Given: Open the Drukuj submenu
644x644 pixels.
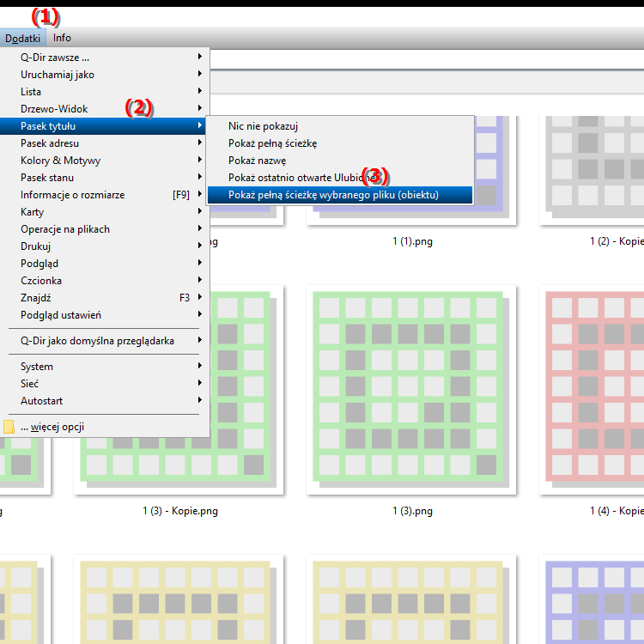Looking at the screenshot, I should pos(105,246).
